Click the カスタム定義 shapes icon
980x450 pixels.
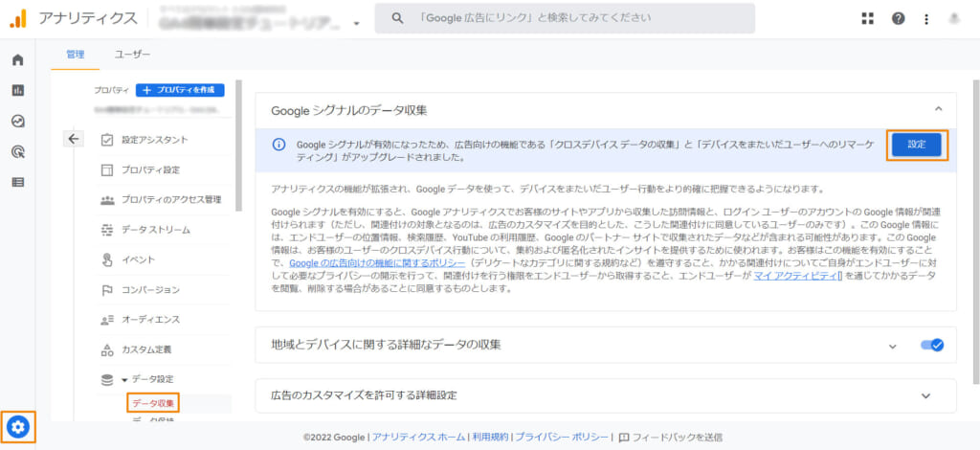pyautogui.click(x=107, y=350)
